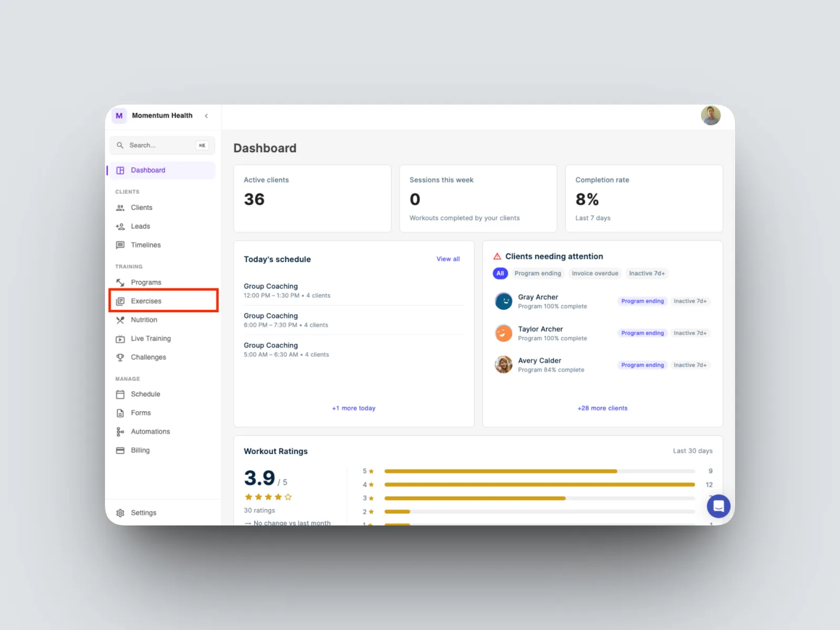Click Gray Archer's Program ending tag

643,301
